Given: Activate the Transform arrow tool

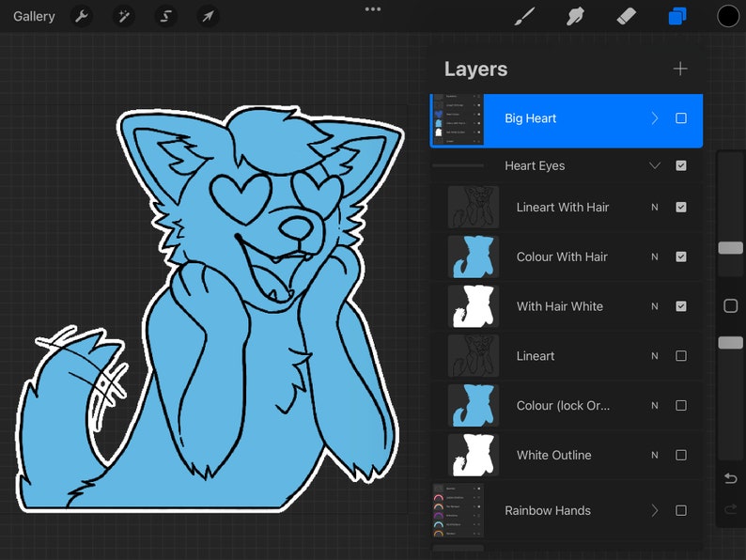Looking at the screenshot, I should click(x=208, y=16).
